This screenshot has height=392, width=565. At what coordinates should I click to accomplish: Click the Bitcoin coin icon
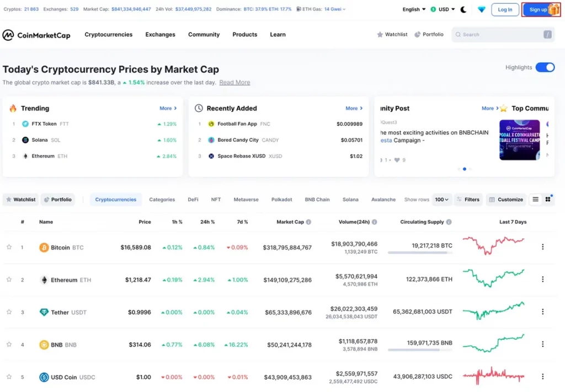pyautogui.click(x=44, y=248)
